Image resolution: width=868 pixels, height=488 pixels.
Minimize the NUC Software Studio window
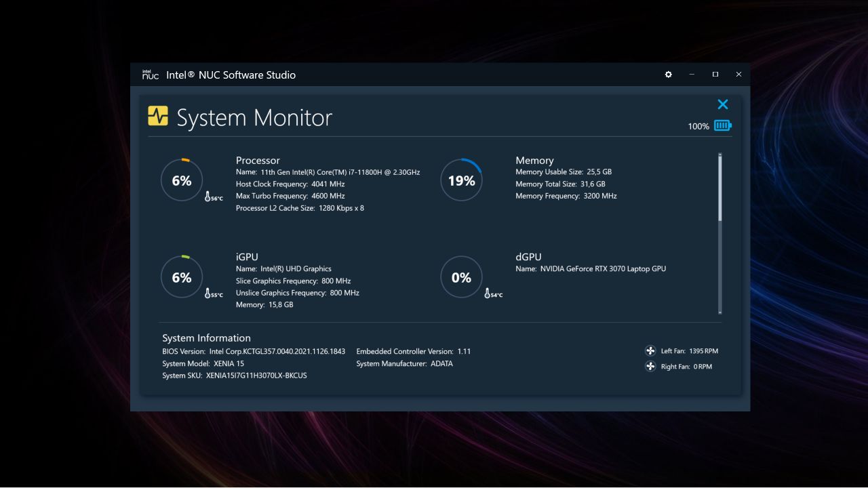click(692, 75)
